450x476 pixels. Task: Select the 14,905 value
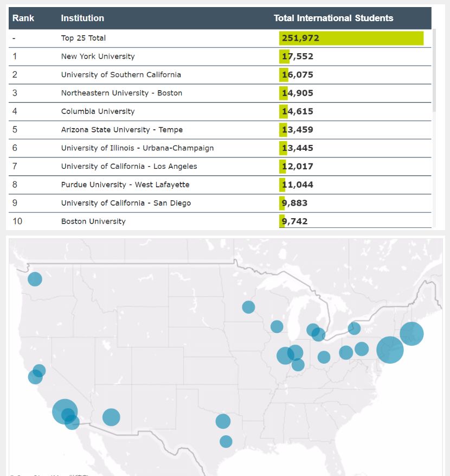click(x=298, y=93)
